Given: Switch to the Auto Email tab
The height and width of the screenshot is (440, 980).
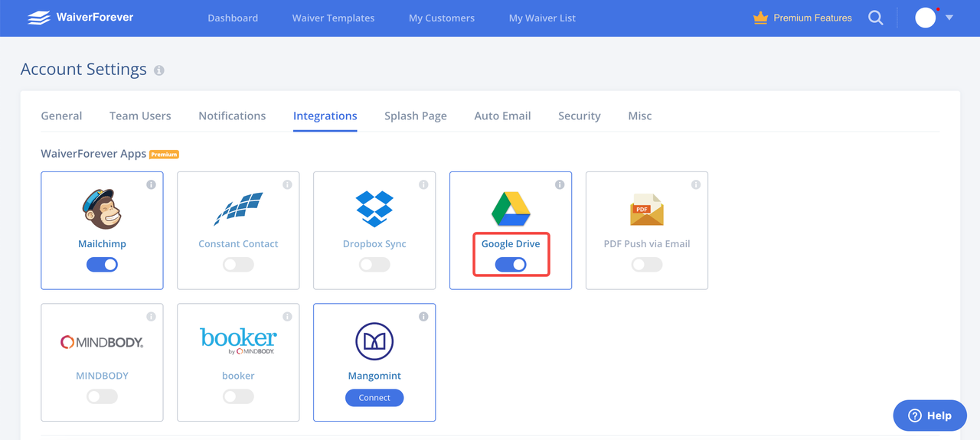Looking at the screenshot, I should [502, 116].
